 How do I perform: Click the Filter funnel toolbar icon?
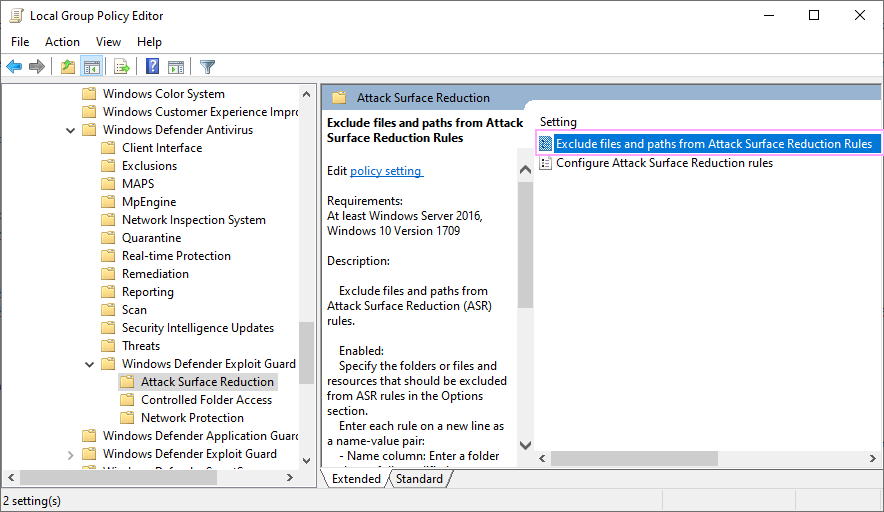[x=207, y=67]
